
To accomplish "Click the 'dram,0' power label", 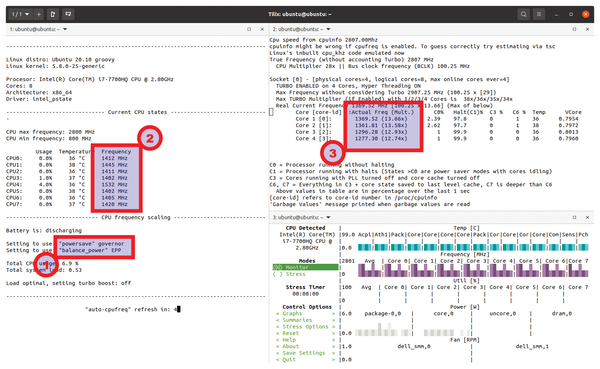I will [x=562, y=314].
